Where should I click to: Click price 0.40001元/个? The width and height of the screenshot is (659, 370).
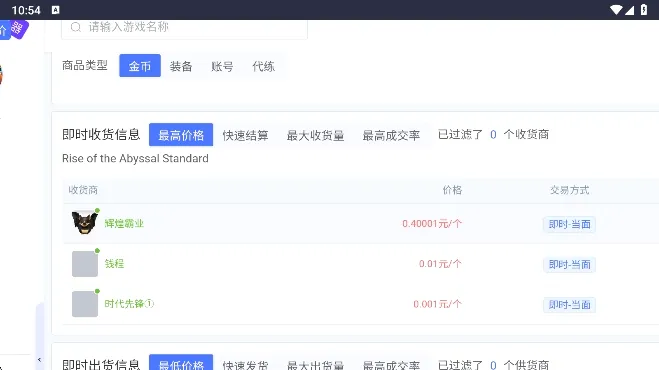point(432,224)
